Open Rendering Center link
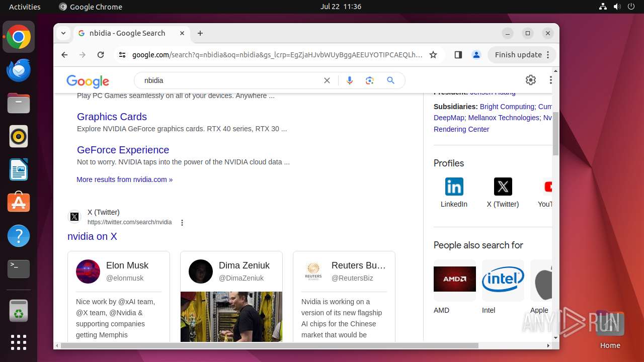The height and width of the screenshot is (362, 644). coord(461,129)
